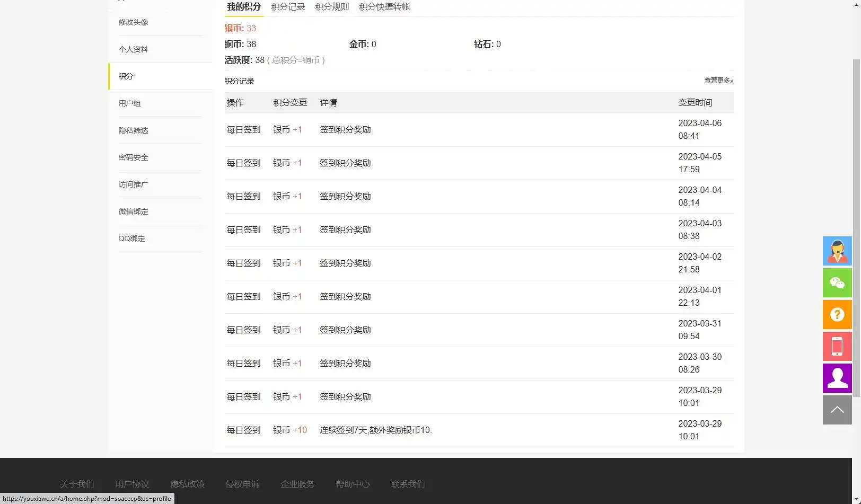Open 密码安全 settings in the sidebar

(134, 157)
